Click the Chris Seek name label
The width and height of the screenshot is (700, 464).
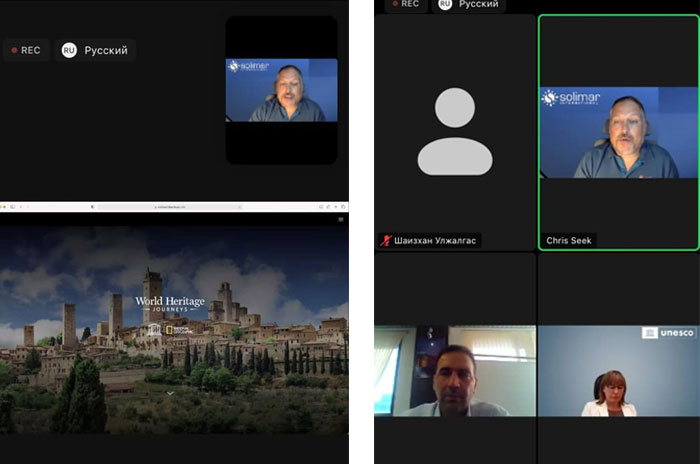click(x=569, y=241)
